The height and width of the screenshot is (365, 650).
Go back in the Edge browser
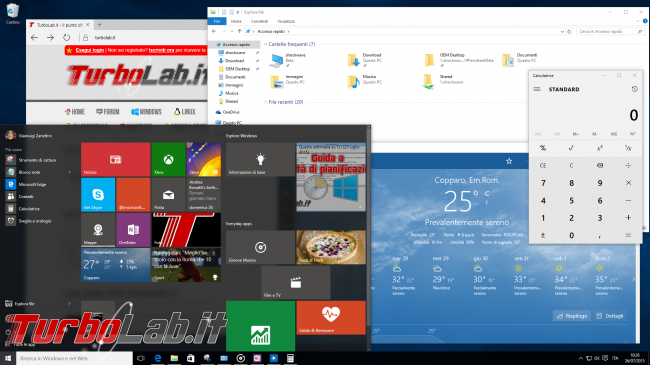pos(34,37)
